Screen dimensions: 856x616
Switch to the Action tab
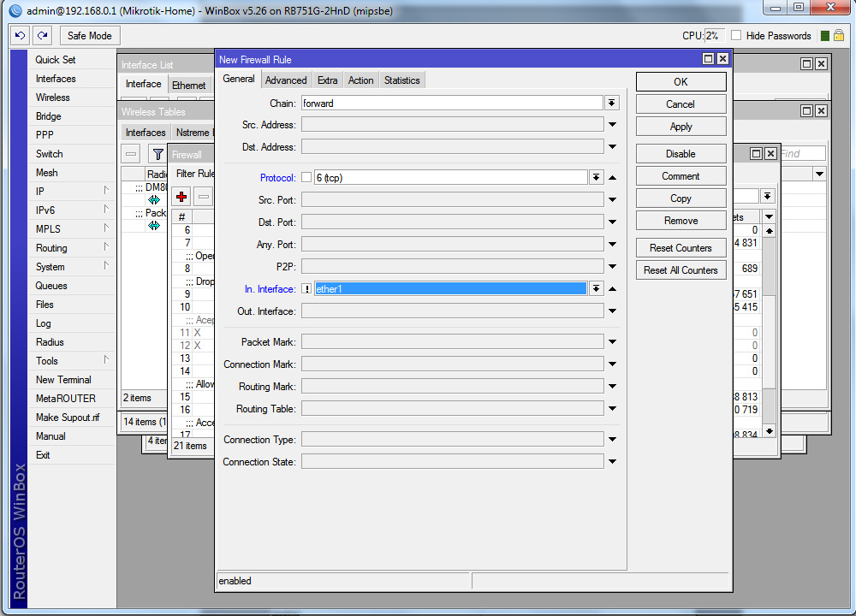[360, 80]
